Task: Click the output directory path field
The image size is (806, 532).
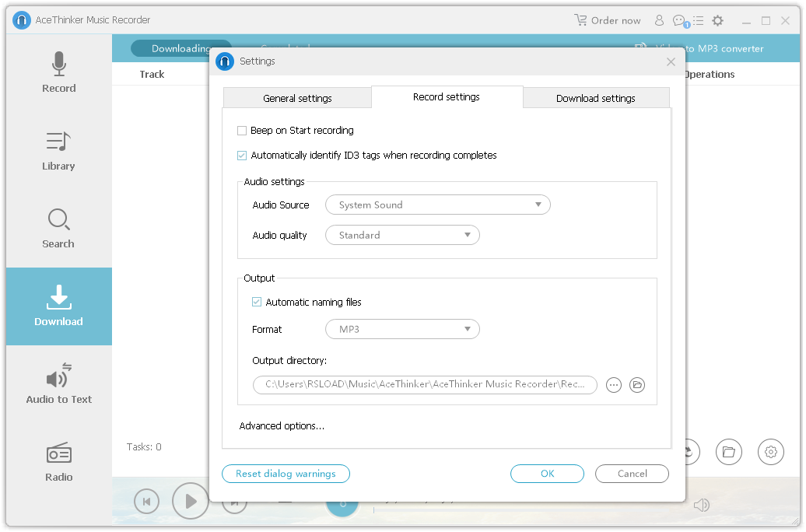Action: 425,384
